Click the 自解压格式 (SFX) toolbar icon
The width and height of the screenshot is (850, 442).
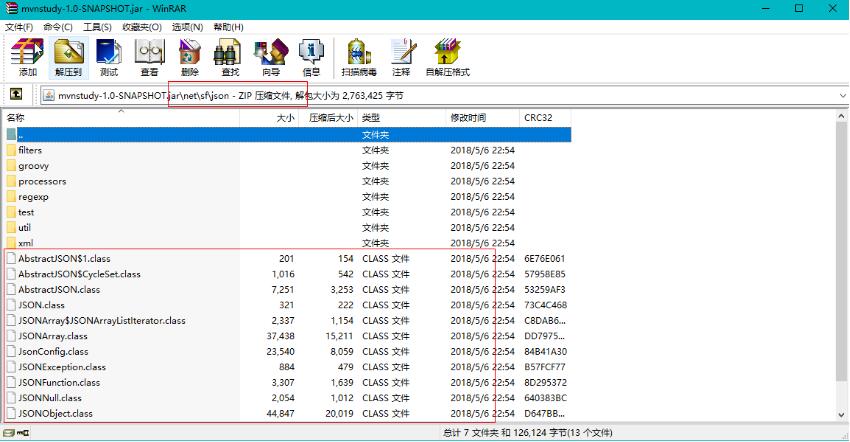[x=448, y=57]
